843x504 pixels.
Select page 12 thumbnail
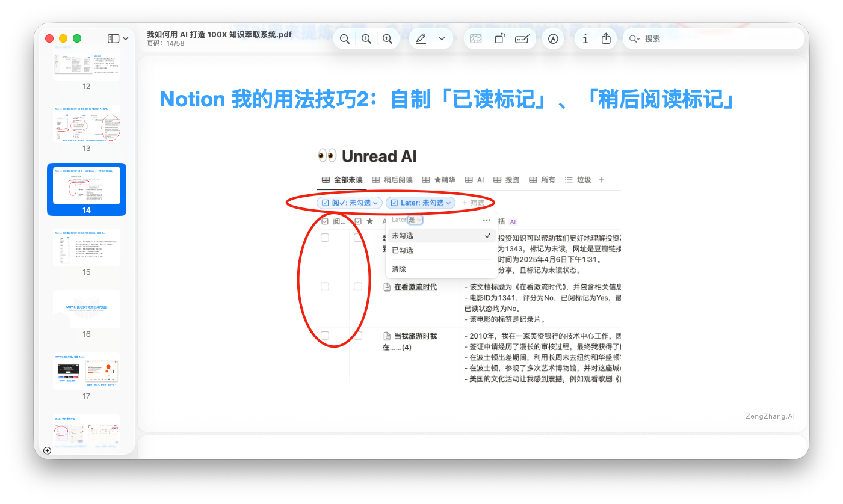coord(87,64)
